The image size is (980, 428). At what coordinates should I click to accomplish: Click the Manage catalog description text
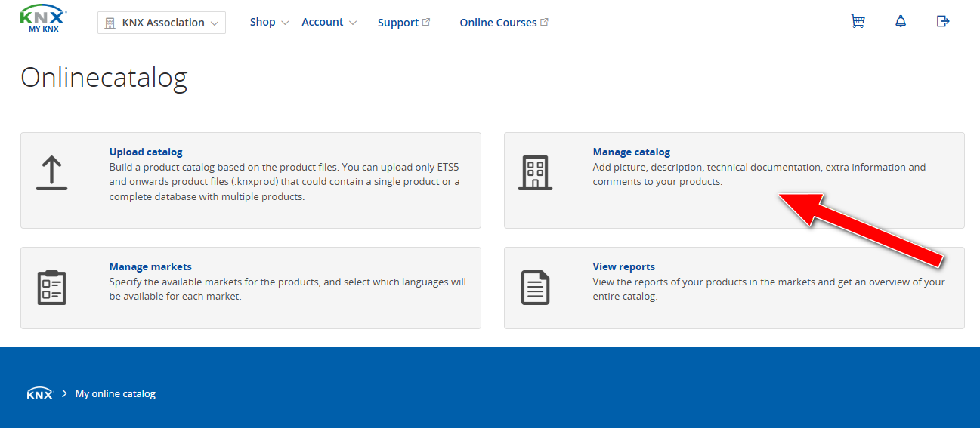click(759, 174)
